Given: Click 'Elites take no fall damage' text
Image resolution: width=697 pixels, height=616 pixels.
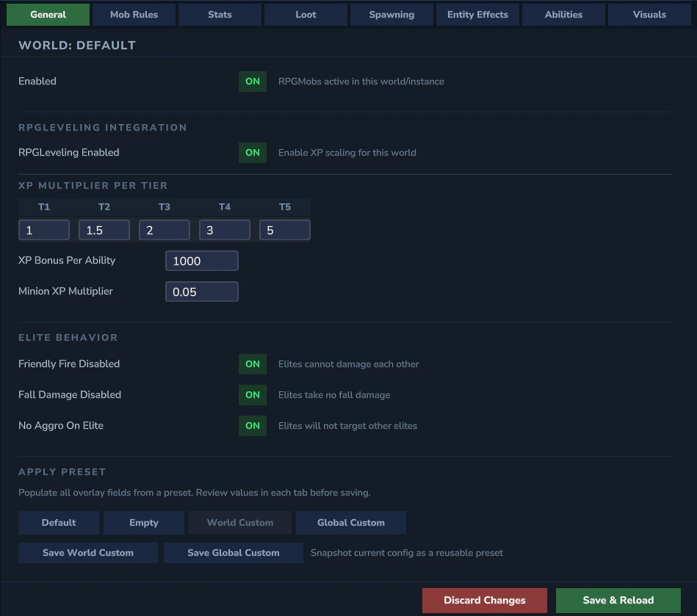Looking at the screenshot, I should (334, 395).
